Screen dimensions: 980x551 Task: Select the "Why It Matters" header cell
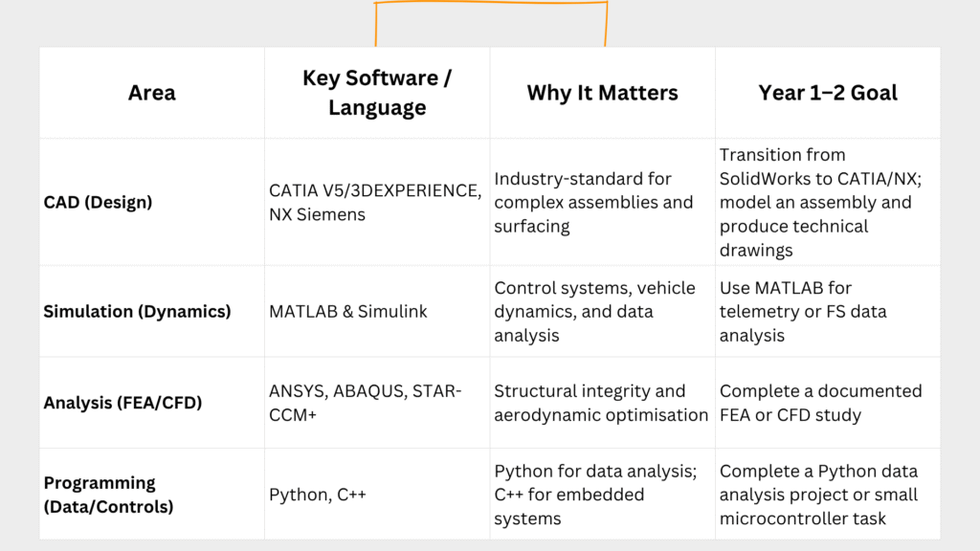tap(602, 93)
